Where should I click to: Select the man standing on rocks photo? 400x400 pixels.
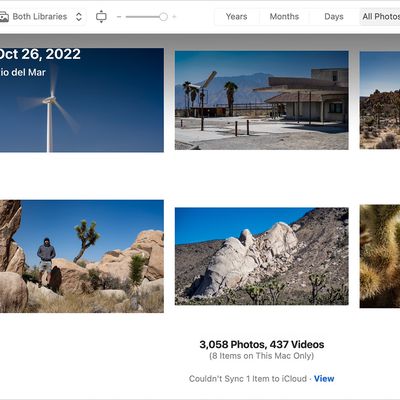pos(82,256)
